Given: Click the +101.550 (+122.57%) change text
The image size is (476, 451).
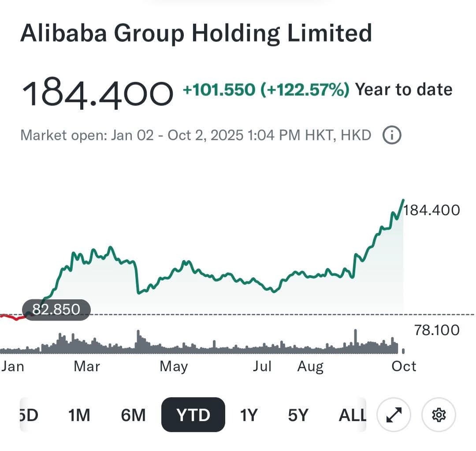Looking at the screenshot, I should coord(266,90).
